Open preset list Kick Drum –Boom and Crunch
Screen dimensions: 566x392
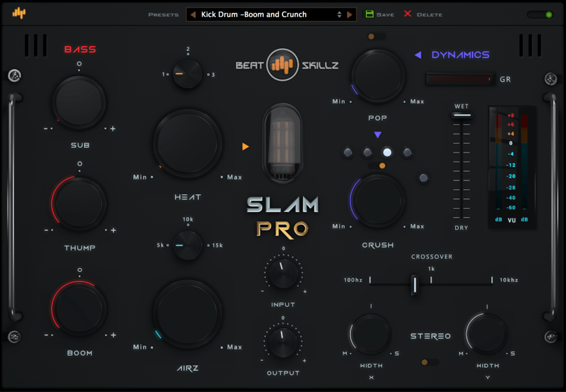(x=271, y=14)
